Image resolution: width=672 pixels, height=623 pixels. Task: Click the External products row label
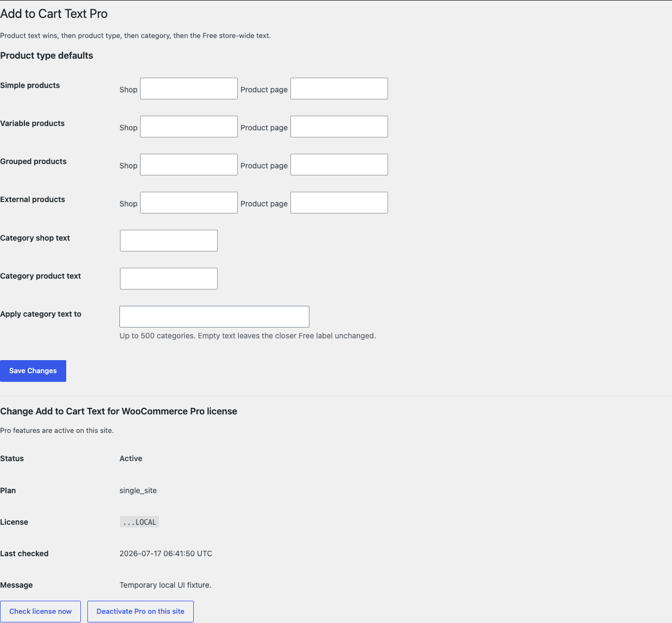33,199
